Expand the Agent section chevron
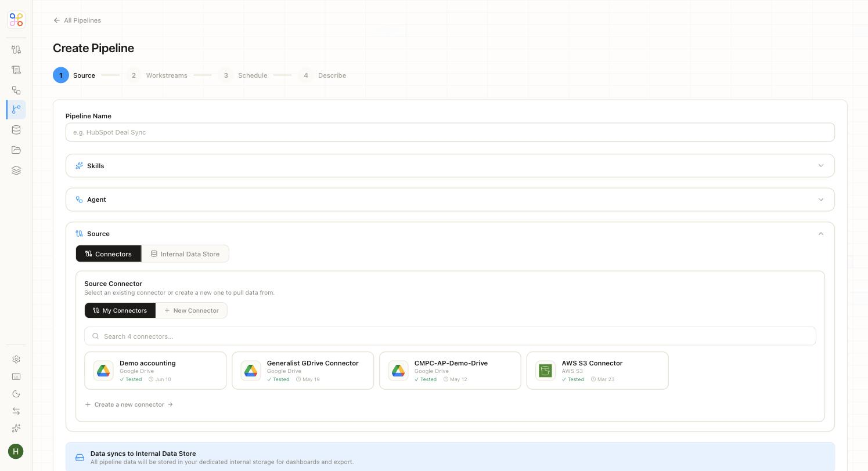Image resolution: width=868 pixels, height=471 pixels. (x=821, y=200)
